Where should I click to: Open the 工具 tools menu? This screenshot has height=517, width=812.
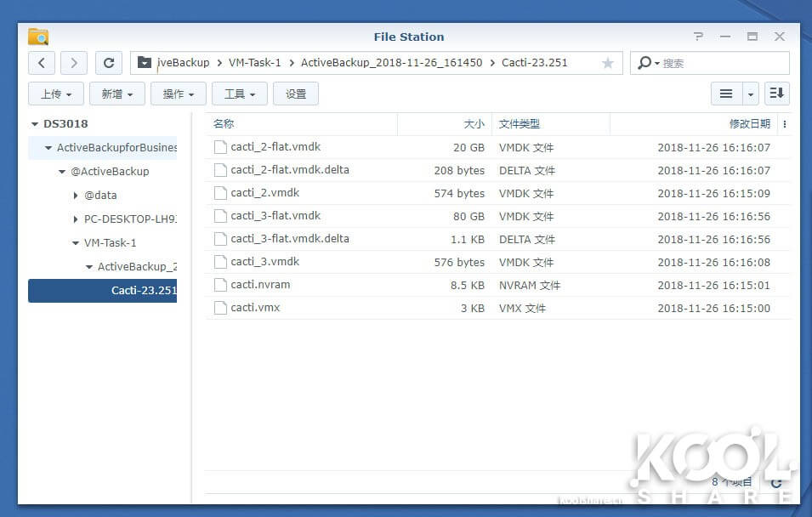coord(240,94)
